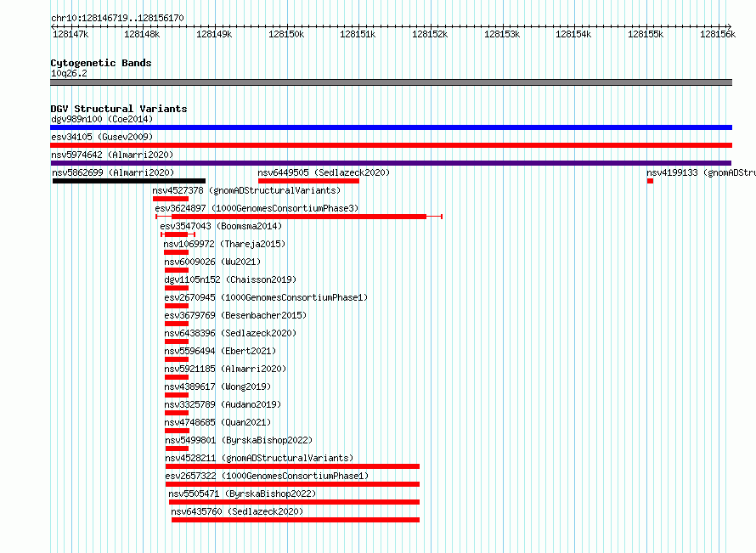The height and width of the screenshot is (553, 756).
Task: Click the 128152k ruler label
Action: tap(430, 34)
